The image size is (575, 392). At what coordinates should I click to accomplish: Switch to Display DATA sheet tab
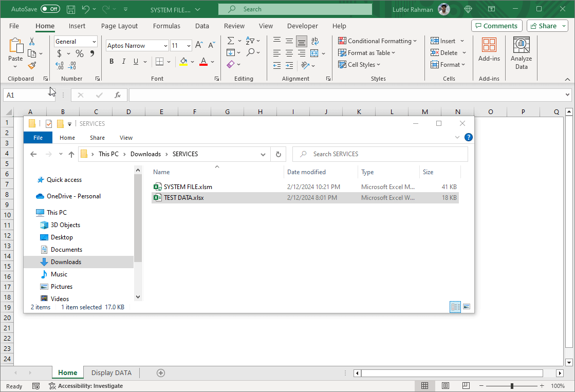[112, 372]
